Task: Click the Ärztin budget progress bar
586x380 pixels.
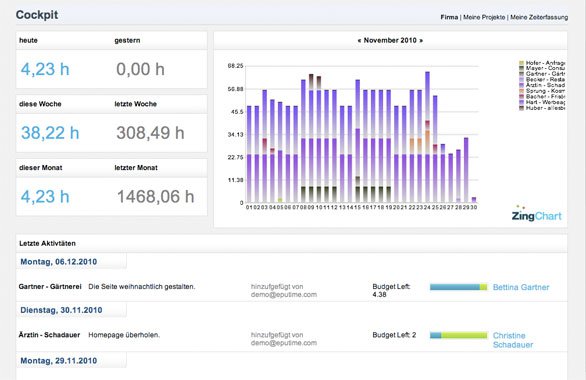Action: 459,335
